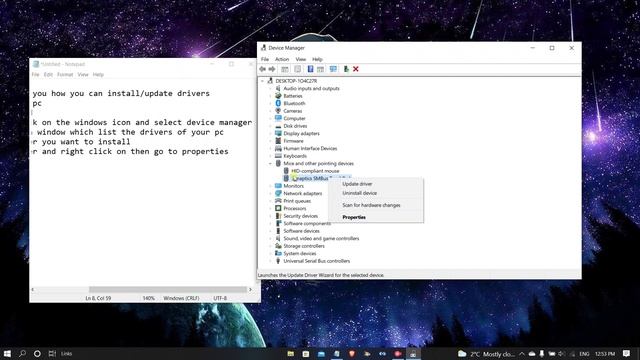This screenshot has width=640, height=360.
Task: Click the Bluetooth category icon
Action: [x=278, y=103]
